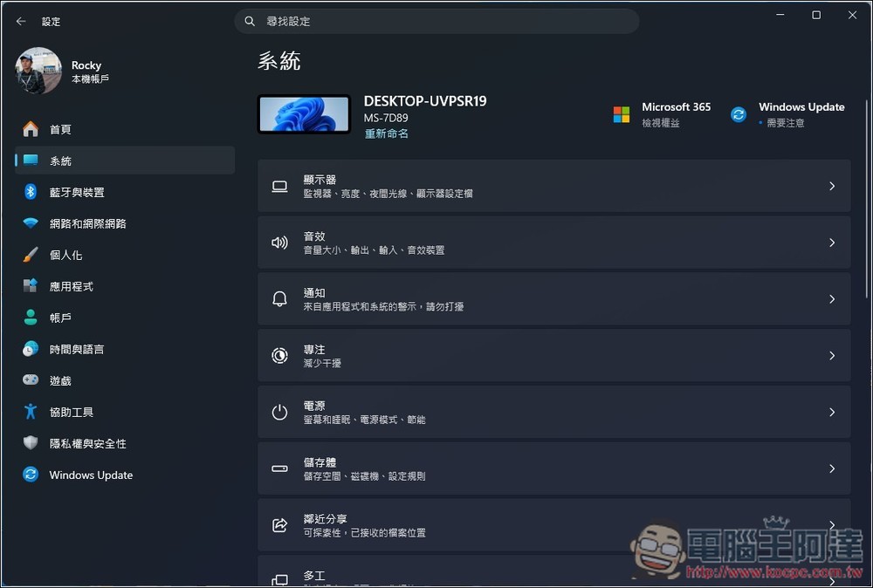Click the 隱私權與安全性 shield icon

pos(29,443)
